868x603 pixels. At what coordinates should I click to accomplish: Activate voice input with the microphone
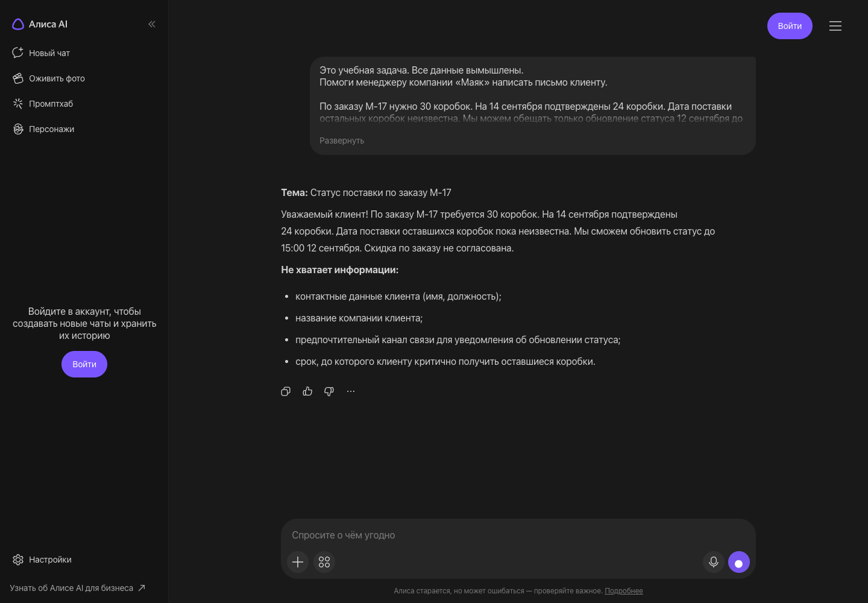pos(714,562)
